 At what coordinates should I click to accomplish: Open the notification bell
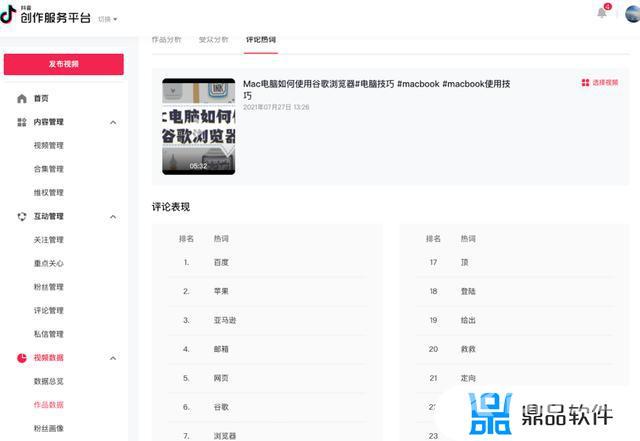602,13
